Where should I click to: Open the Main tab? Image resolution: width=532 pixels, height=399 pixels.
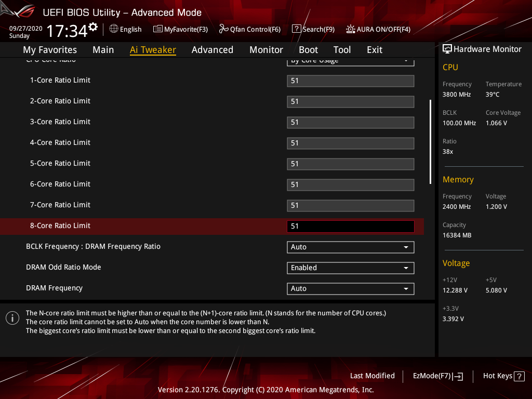tap(103, 50)
